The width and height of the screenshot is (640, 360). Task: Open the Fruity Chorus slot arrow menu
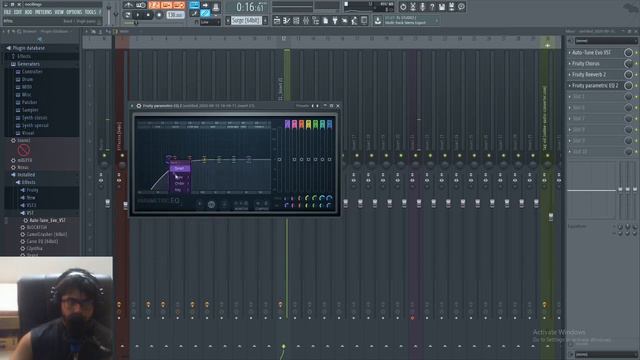click(570, 64)
